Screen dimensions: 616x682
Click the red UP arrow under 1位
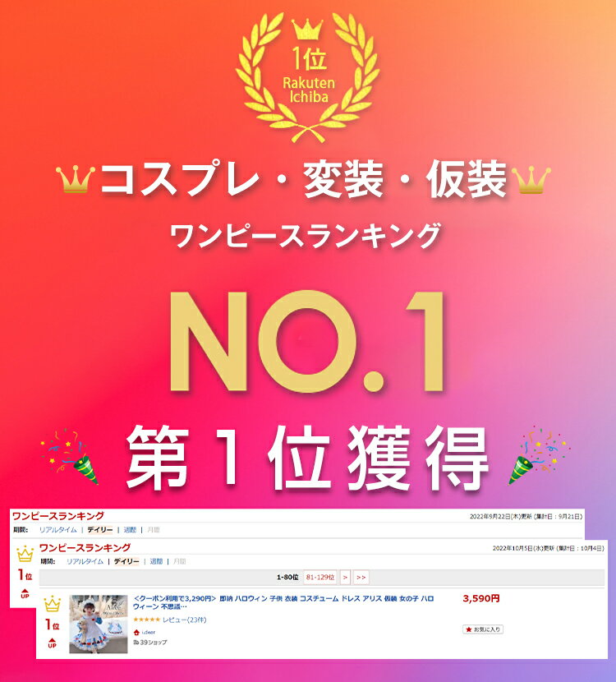(53, 643)
